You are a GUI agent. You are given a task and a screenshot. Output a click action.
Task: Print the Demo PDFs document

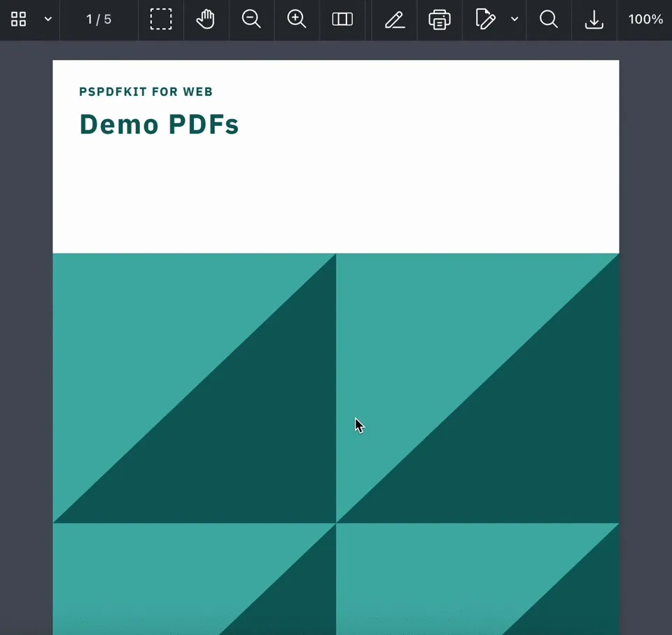[439, 20]
